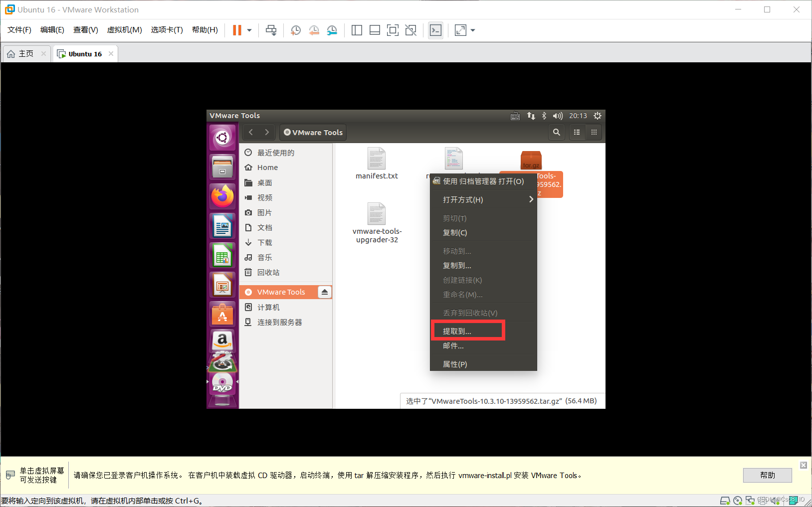This screenshot has height=507, width=812.
Task: Open 下载 folder in sidebar
Action: click(x=286, y=242)
